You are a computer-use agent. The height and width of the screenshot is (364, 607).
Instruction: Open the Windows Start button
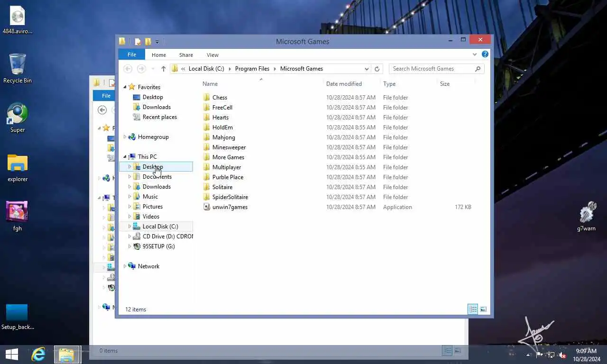pos(11,355)
